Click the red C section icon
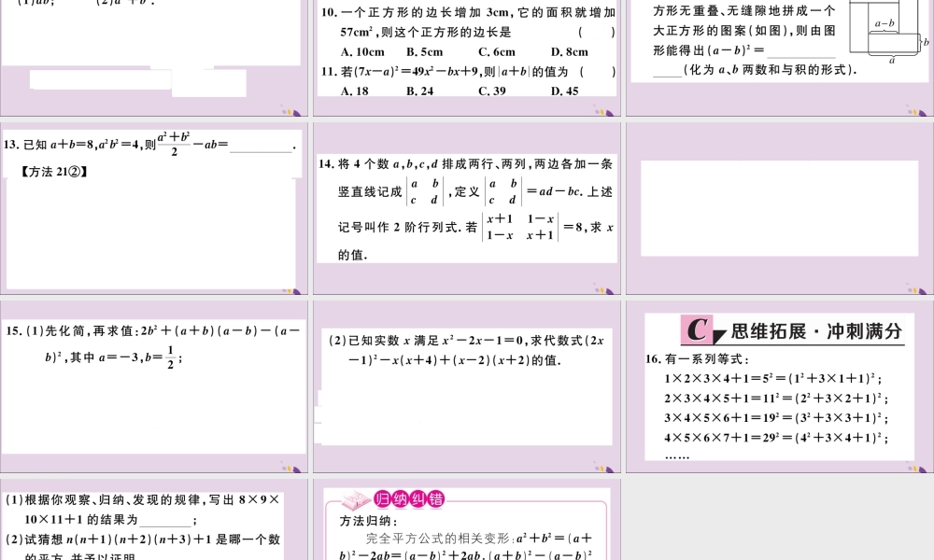Screen dimensions: 934x560 [x=697, y=329]
